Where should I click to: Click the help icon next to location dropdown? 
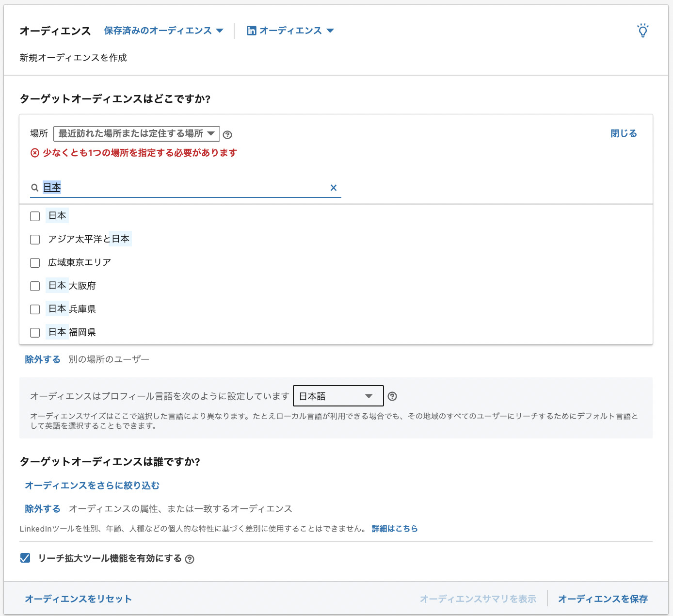point(227,135)
